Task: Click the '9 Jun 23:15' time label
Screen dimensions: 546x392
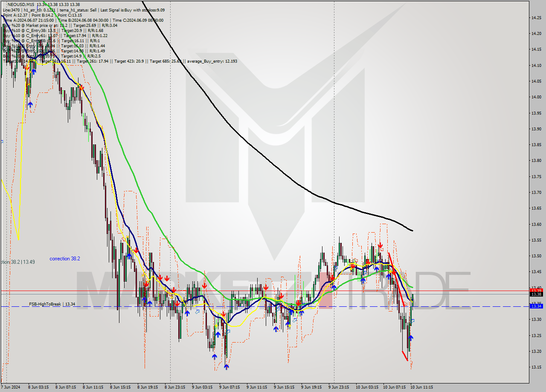Action: [339, 387]
